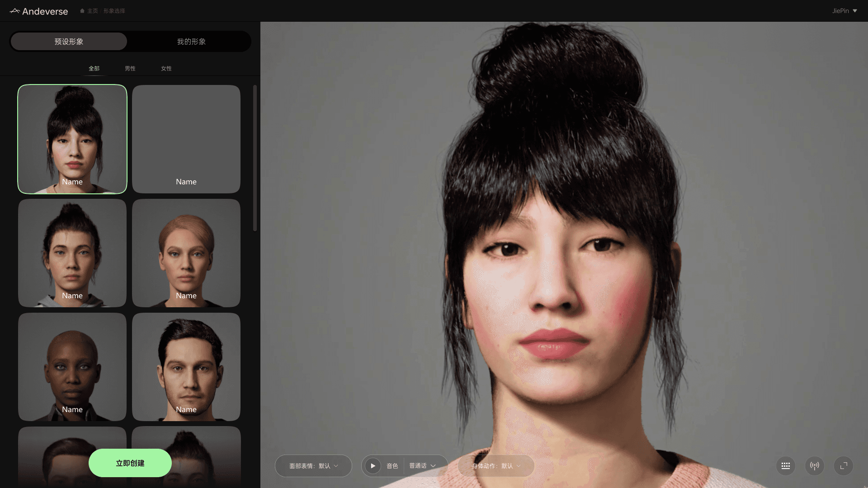
Task: Select the 男性 filter tab
Action: [x=130, y=68]
